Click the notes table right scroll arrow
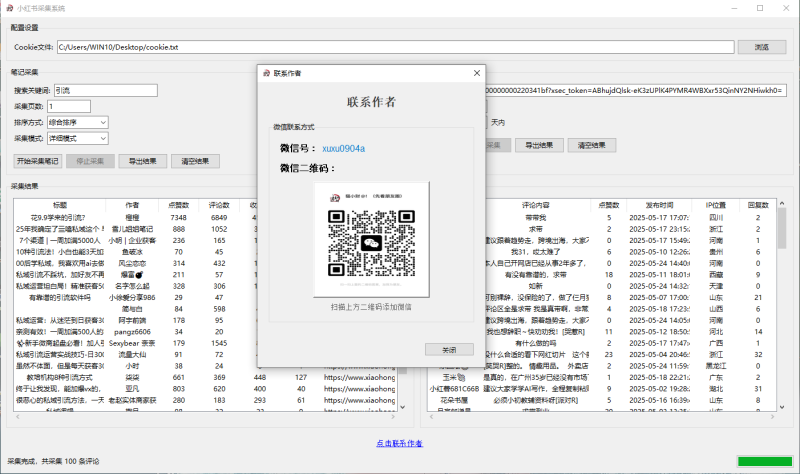The image size is (800, 474). 393,417
